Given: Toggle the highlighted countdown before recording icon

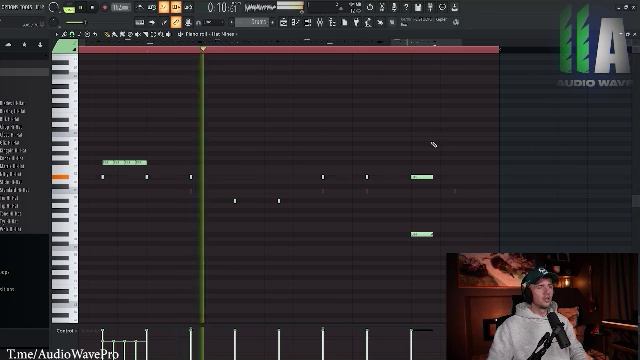Looking at the screenshot, I should [164, 7].
